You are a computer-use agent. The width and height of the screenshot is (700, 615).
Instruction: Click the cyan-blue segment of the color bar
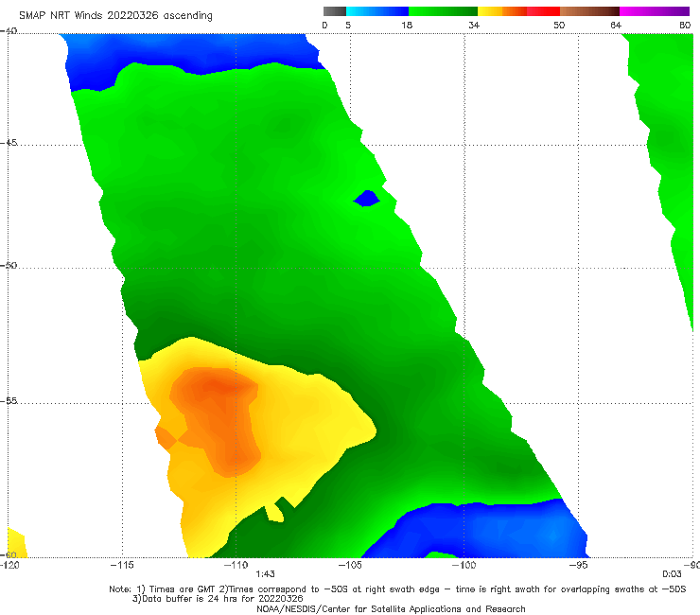[x=377, y=11]
